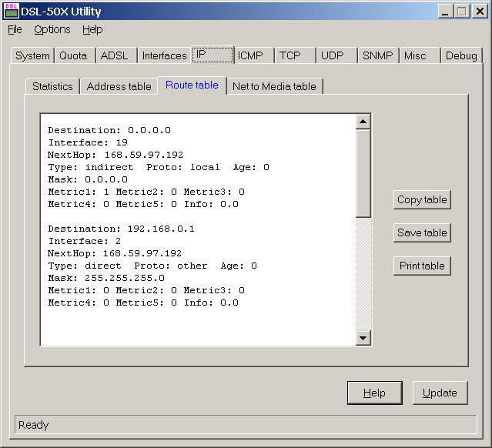Click the "Mask: 255.255.255.0" line
The width and height of the screenshot is (492, 448).
(106, 278)
